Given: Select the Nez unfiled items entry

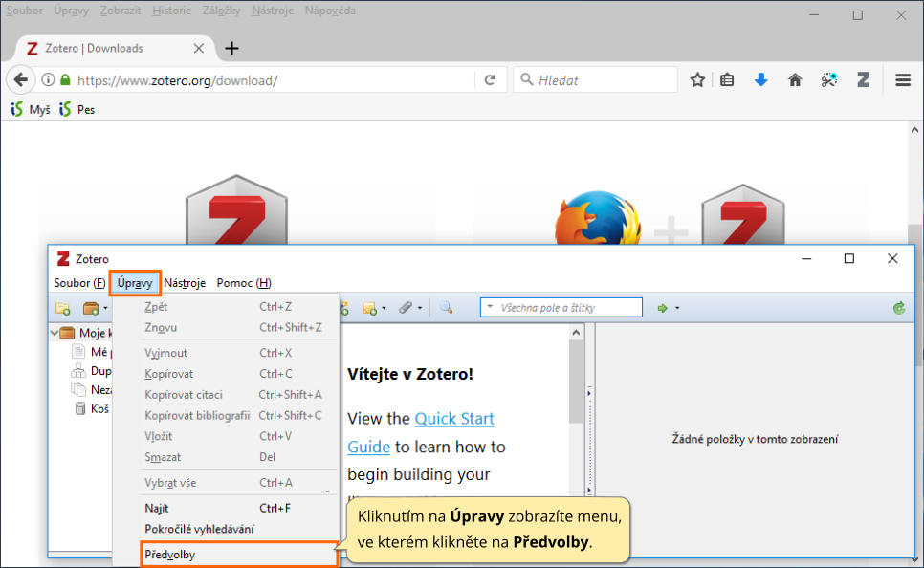Looking at the screenshot, I should 91,389.
